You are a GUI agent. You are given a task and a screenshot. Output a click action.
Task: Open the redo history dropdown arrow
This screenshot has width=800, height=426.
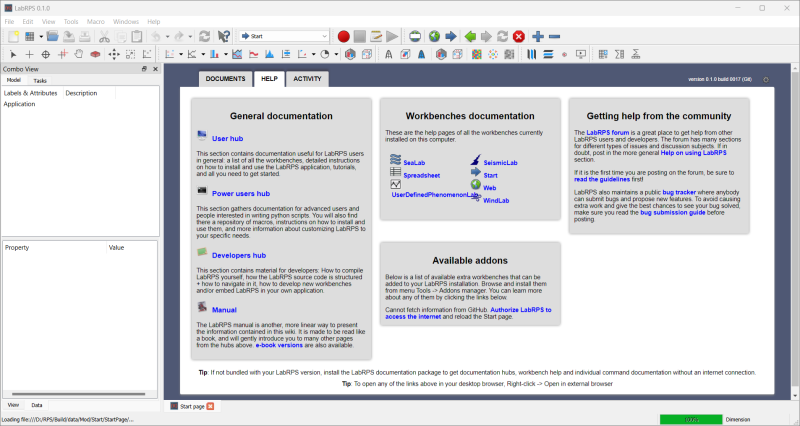tap(190, 36)
